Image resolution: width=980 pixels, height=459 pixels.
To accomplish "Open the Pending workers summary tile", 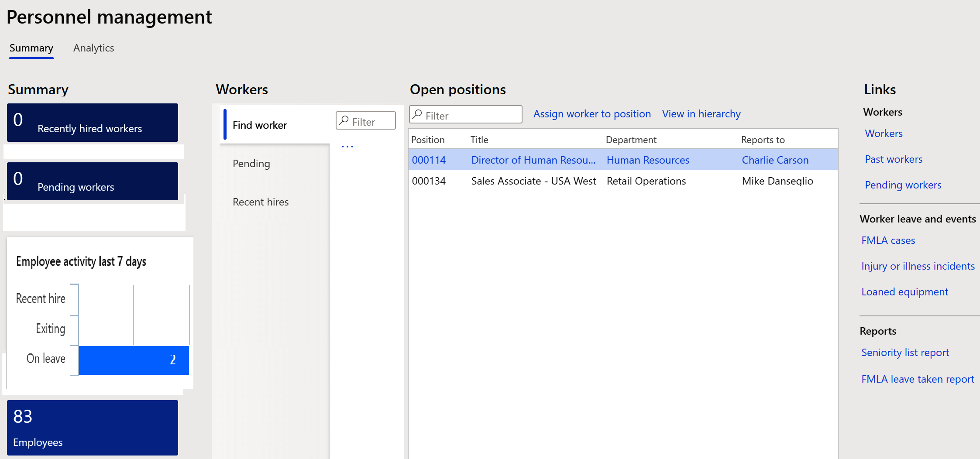I will tap(93, 182).
